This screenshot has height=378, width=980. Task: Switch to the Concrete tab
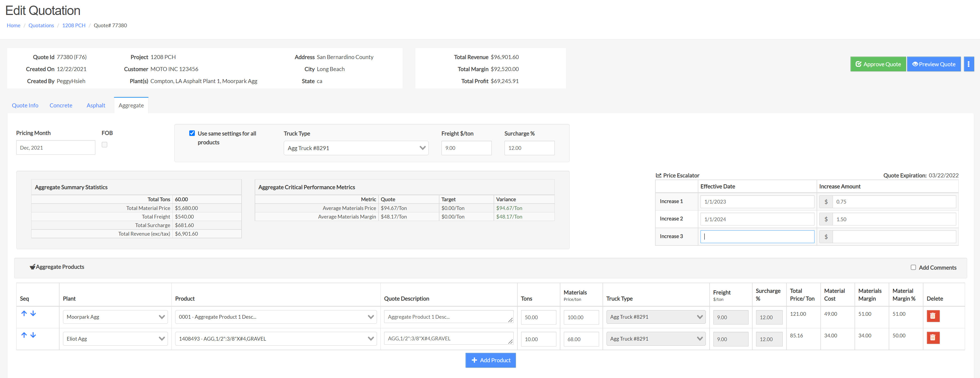[61, 106]
